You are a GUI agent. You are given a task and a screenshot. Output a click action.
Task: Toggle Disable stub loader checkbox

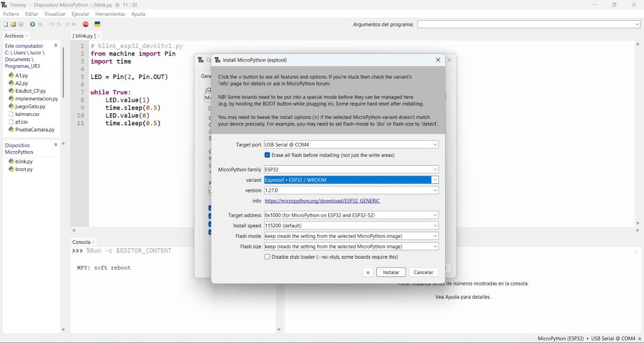tap(267, 257)
